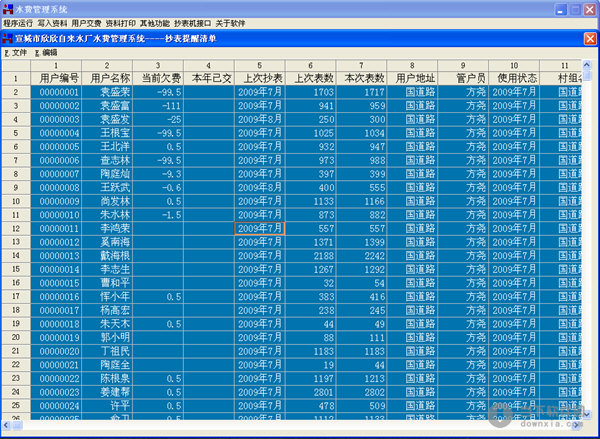This screenshot has height=439, width=600.
Task: Click current reading cell 1717
Action: (x=362, y=92)
